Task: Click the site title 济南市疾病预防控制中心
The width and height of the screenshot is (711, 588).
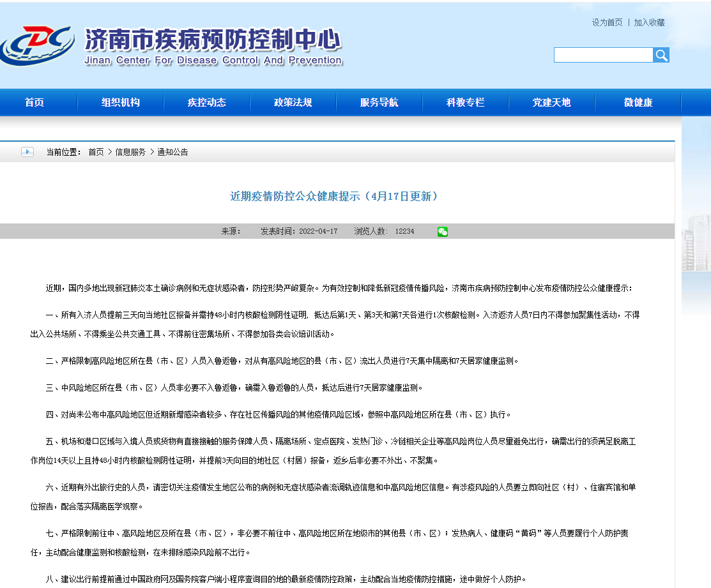Action: 213,40
